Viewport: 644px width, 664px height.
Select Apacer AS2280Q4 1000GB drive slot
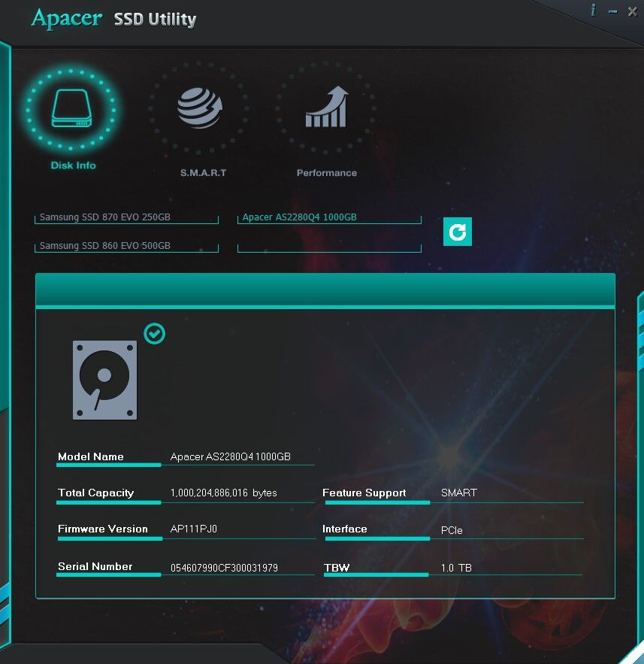329,217
